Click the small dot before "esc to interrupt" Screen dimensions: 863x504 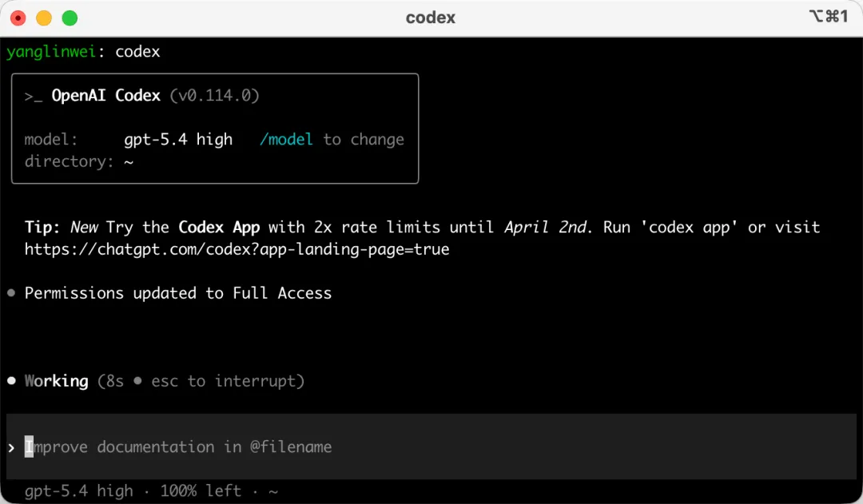coord(137,381)
